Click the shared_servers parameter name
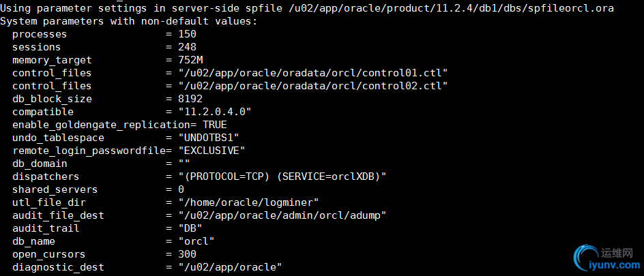The height and width of the screenshot is (276, 644). (55, 189)
